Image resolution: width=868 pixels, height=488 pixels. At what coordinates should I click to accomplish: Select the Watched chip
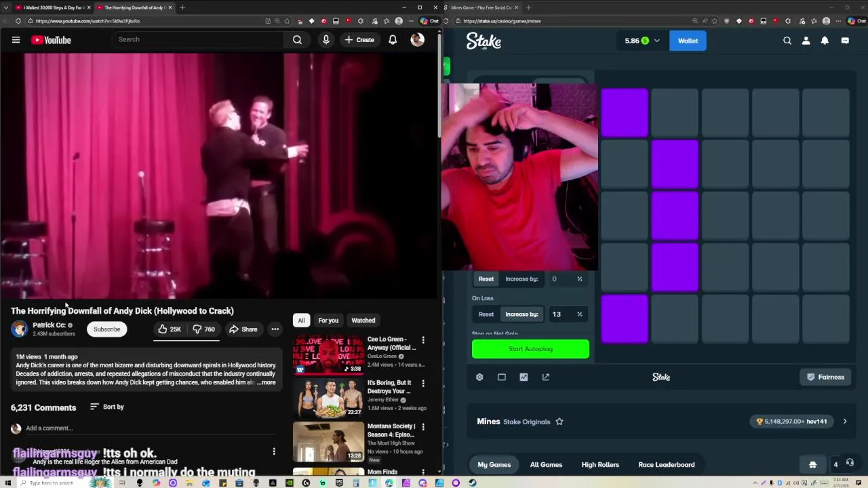(x=363, y=321)
